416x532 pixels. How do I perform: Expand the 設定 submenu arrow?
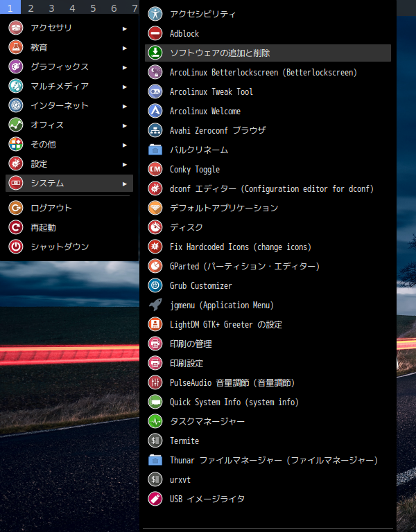[125, 164]
